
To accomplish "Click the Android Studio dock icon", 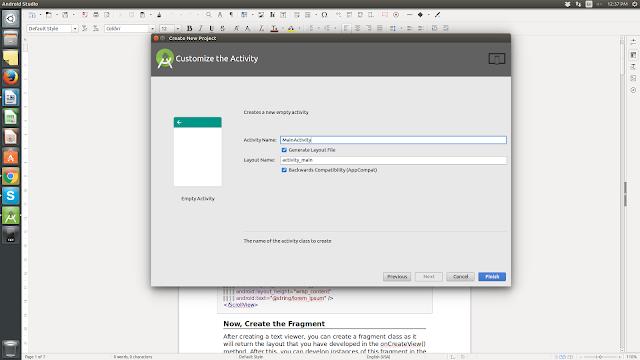I will pos(11,216).
